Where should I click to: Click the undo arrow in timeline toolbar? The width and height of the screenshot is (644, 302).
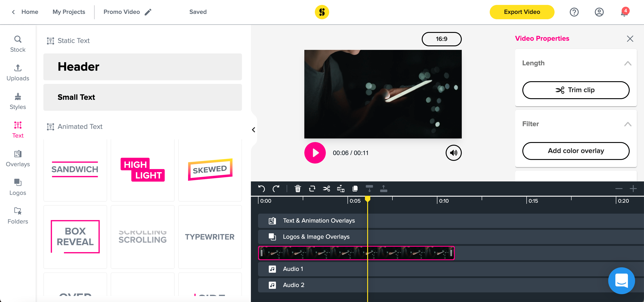point(261,189)
